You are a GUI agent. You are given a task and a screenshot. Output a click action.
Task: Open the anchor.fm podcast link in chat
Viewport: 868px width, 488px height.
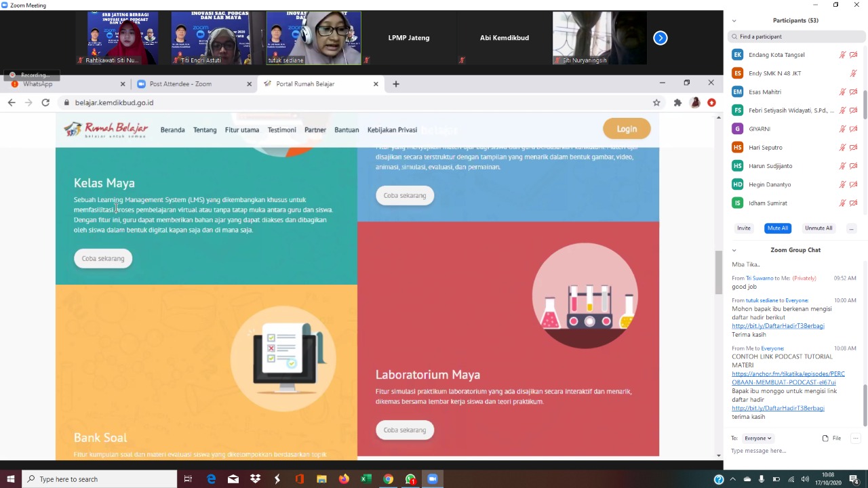[x=788, y=378]
